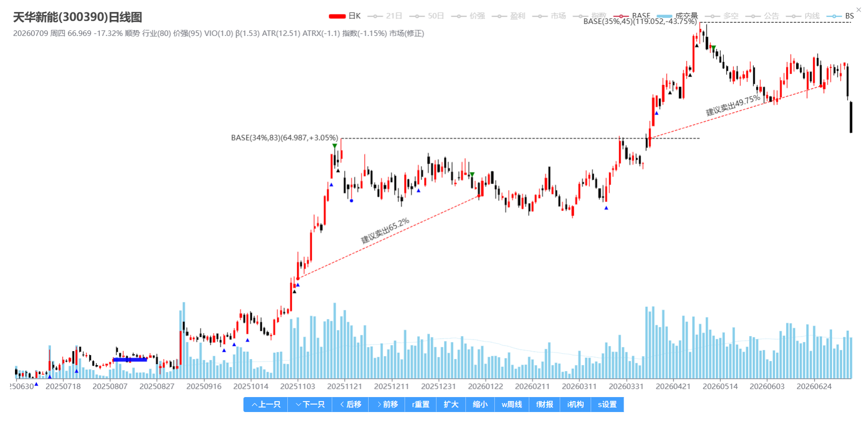Reset the chart with r重置

pos(421,405)
